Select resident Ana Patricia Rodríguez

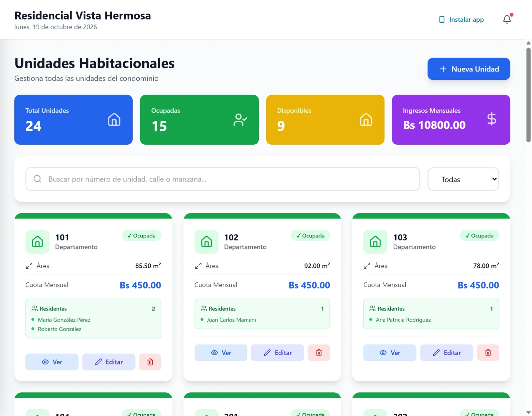[403, 320]
